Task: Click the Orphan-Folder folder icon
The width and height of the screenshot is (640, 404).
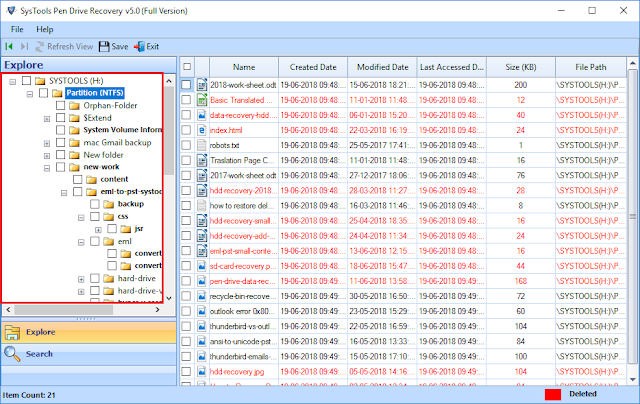Action: (x=74, y=106)
